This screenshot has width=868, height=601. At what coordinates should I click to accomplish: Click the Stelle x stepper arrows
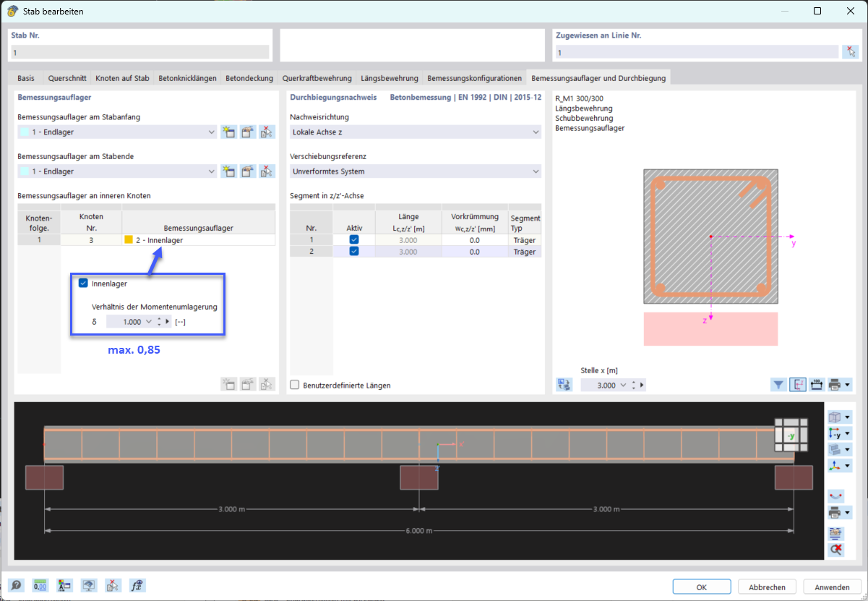(x=634, y=385)
